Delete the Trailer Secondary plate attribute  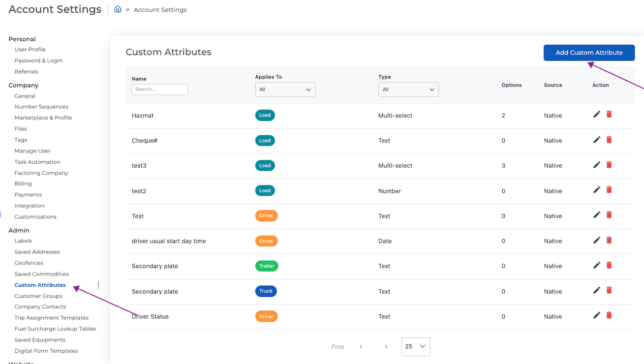click(x=609, y=265)
